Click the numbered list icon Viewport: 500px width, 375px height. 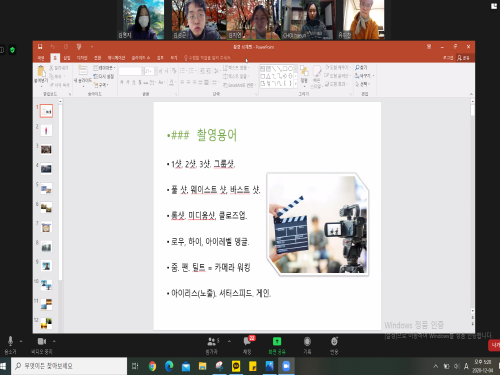[192, 71]
